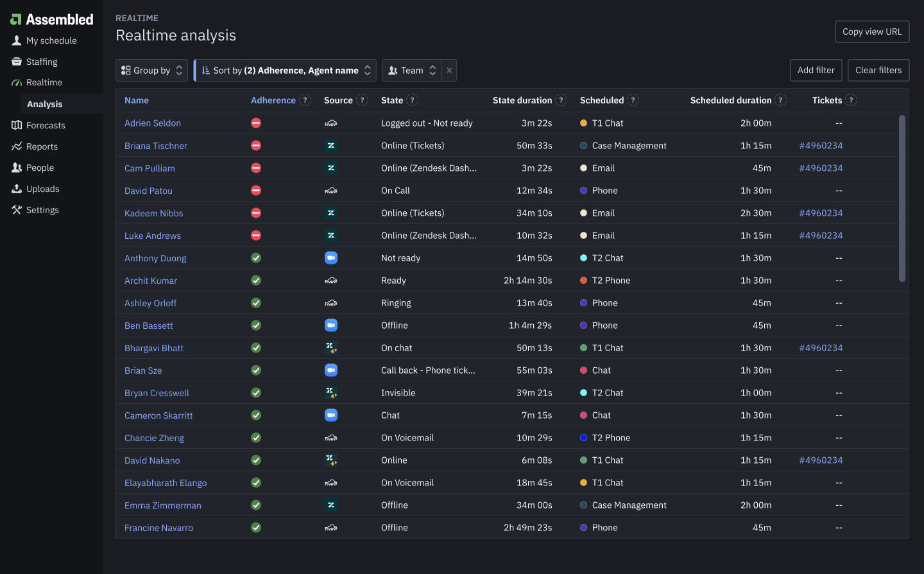Open Sort by Adherence, Agent name dropdown
924x574 pixels.
tap(285, 71)
